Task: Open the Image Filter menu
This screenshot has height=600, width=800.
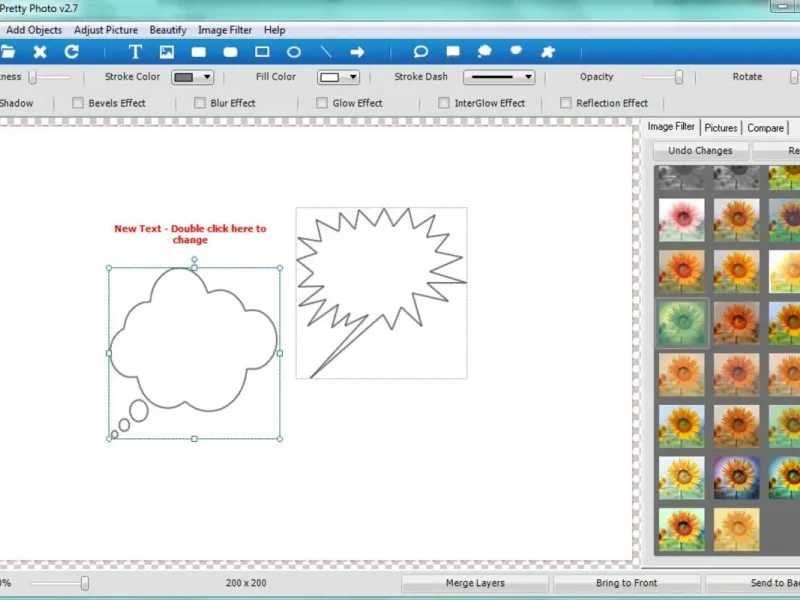Action: coord(225,30)
